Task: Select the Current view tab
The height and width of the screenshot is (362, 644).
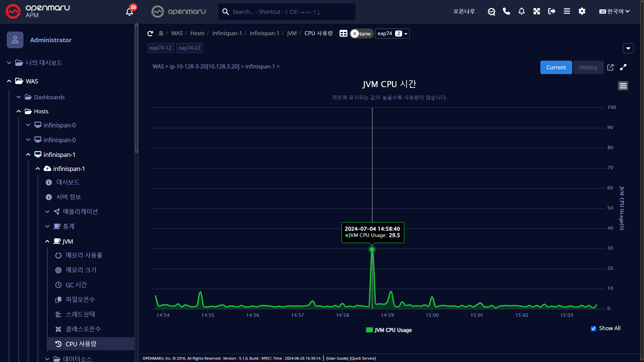Action: [x=556, y=67]
